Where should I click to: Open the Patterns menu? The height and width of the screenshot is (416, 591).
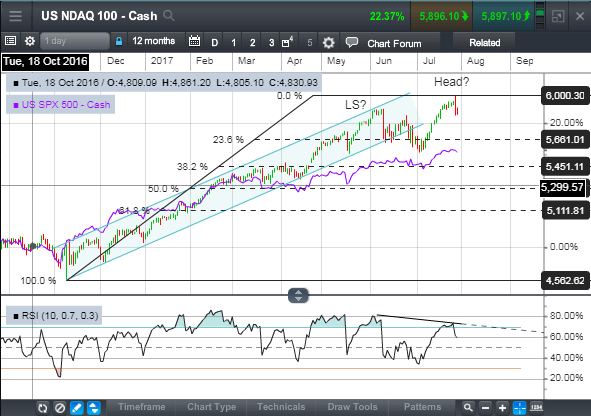422,407
